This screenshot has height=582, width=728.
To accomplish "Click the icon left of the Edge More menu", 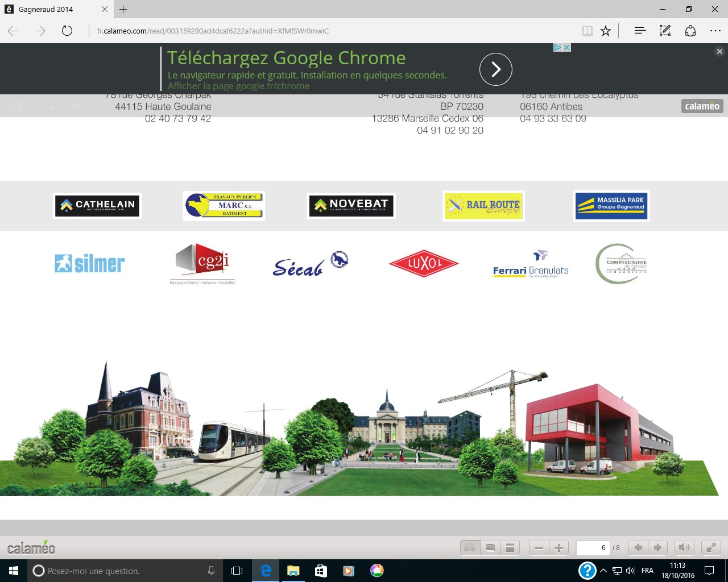I will (690, 31).
